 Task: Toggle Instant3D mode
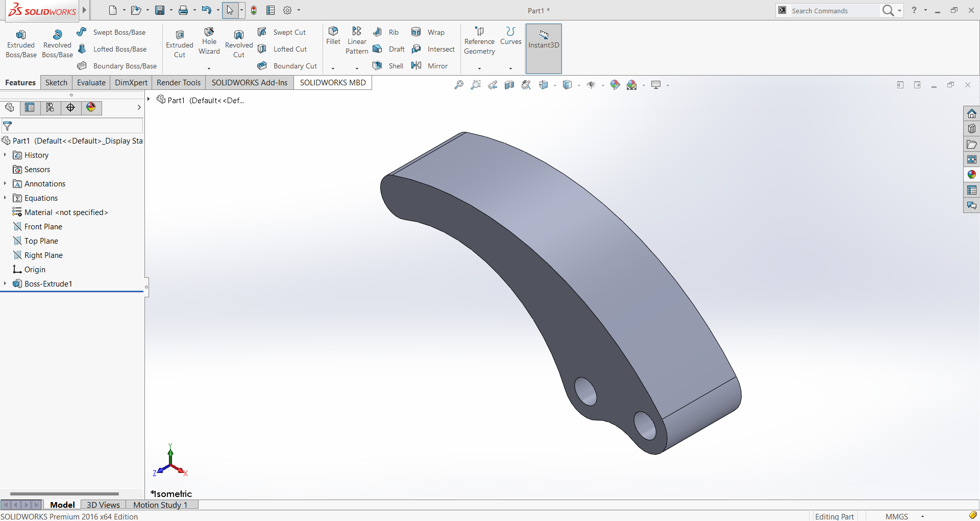pos(544,48)
